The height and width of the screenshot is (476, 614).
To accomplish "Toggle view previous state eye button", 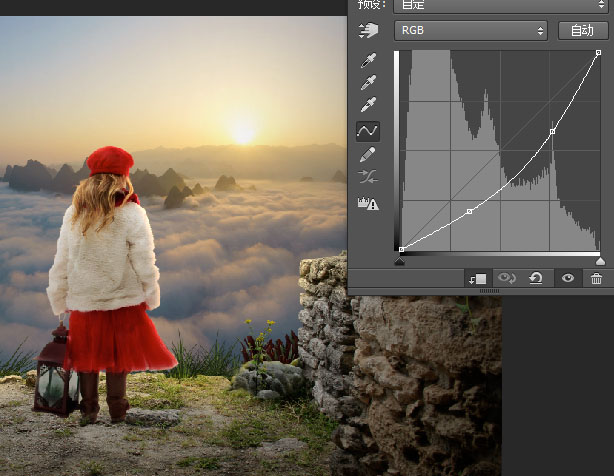I will click(x=507, y=278).
